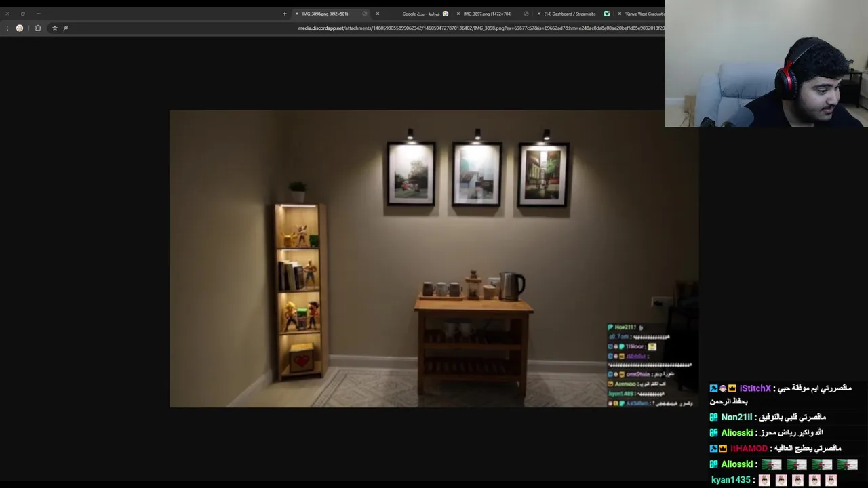Click the kyan1435 username in chat
868x488 pixels.
tap(731, 480)
